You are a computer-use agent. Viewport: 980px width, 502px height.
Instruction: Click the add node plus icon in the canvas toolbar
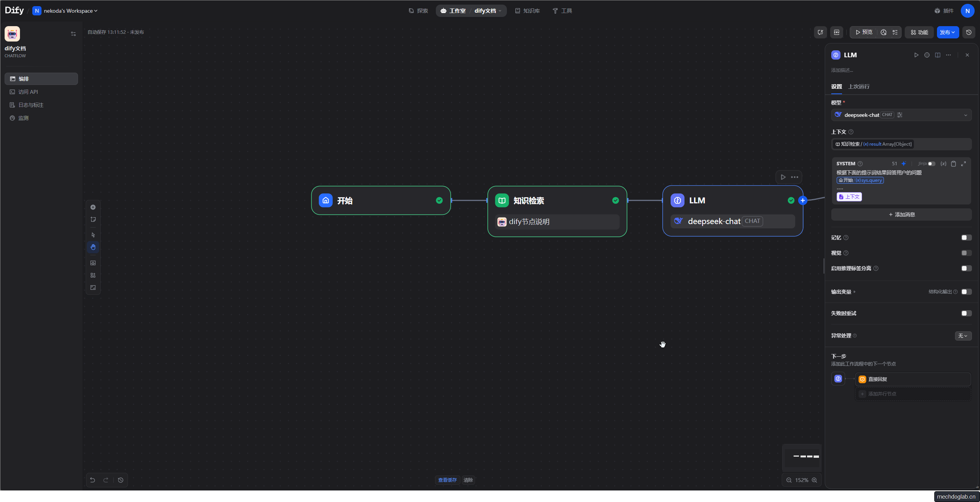pyautogui.click(x=93, y=207)
